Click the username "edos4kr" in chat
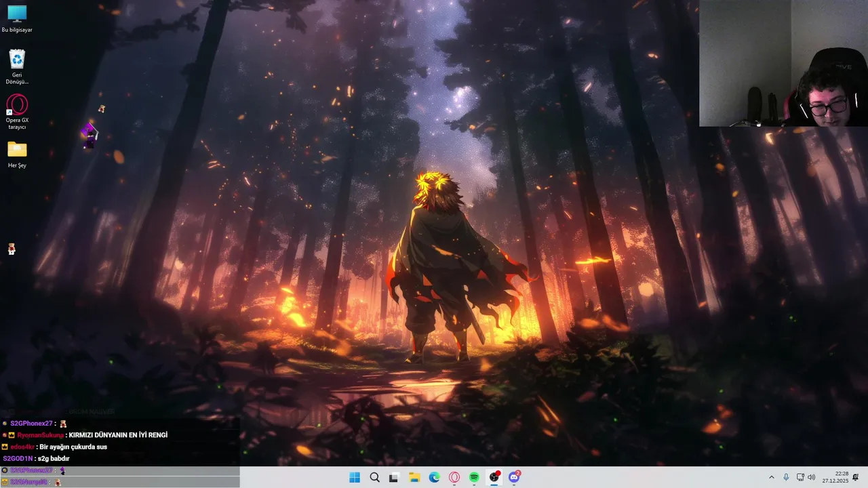The width and height of the screenshot is (868, 488). coord(22,447)
